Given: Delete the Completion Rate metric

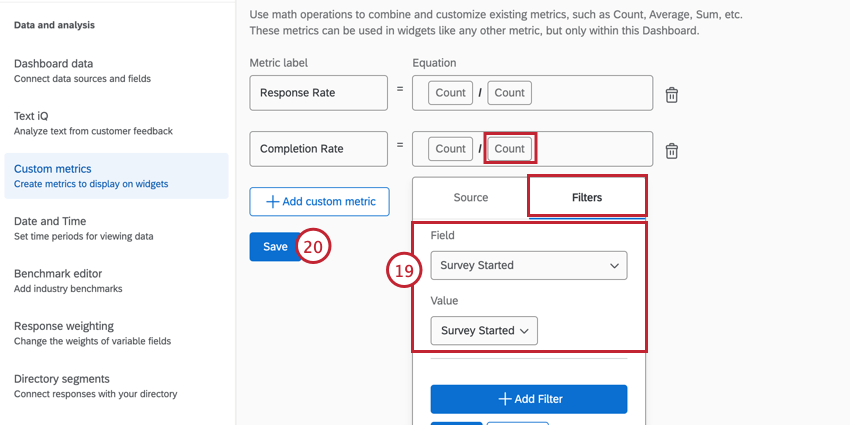Looking at the screenshot, I should click(672, 151).
